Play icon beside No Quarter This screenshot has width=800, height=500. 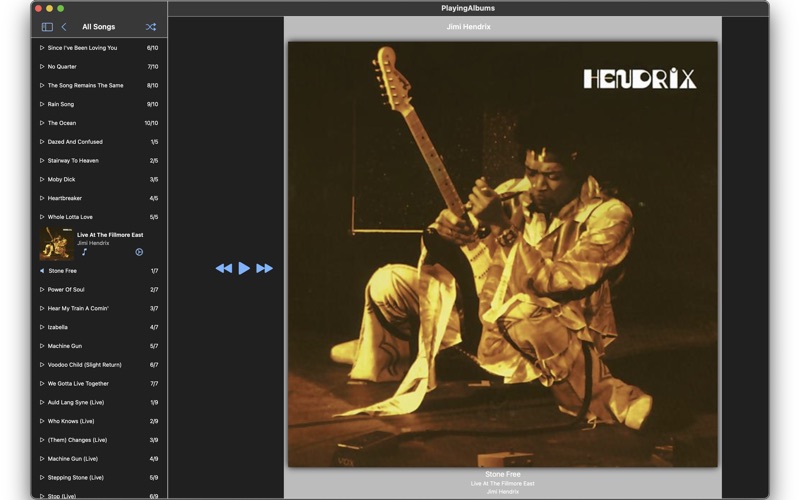(42, 67)
